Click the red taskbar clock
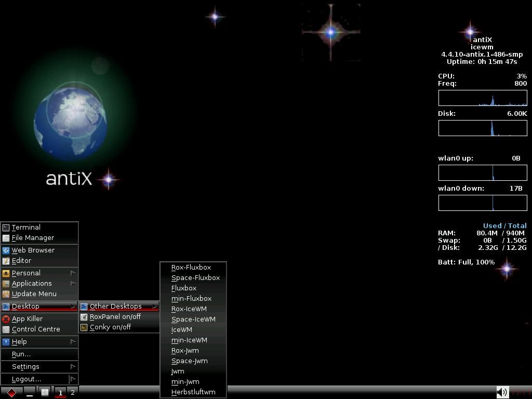Image resolution: width=532 pixels, height=399 pixels. pyautogui.click(x=521, y=393)
